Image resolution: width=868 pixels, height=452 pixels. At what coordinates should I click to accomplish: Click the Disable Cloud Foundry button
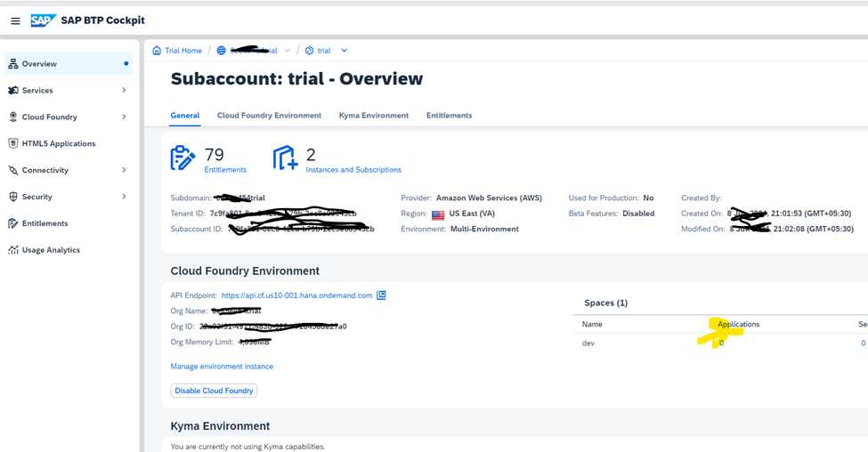pyautogui.click(x=214, y=391)
